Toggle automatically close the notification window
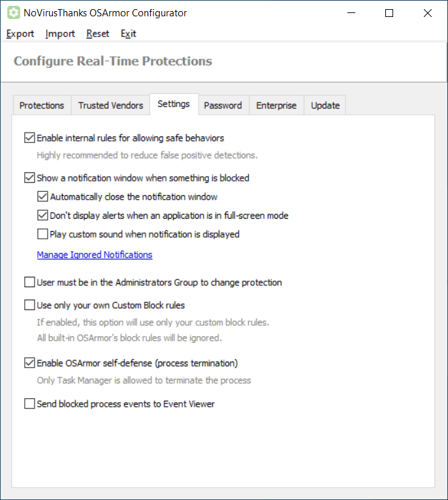This screenshot has height=500, width=448. pyautogui.click(x=42, y=196)
